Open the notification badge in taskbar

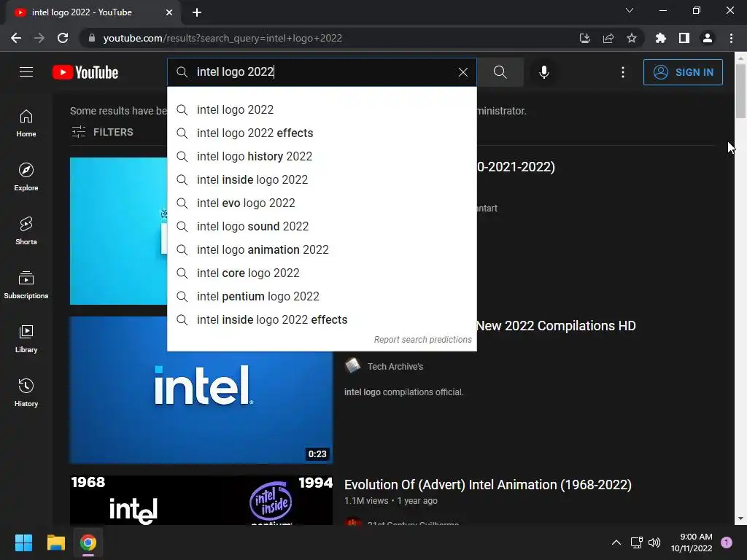coord(727,542)
